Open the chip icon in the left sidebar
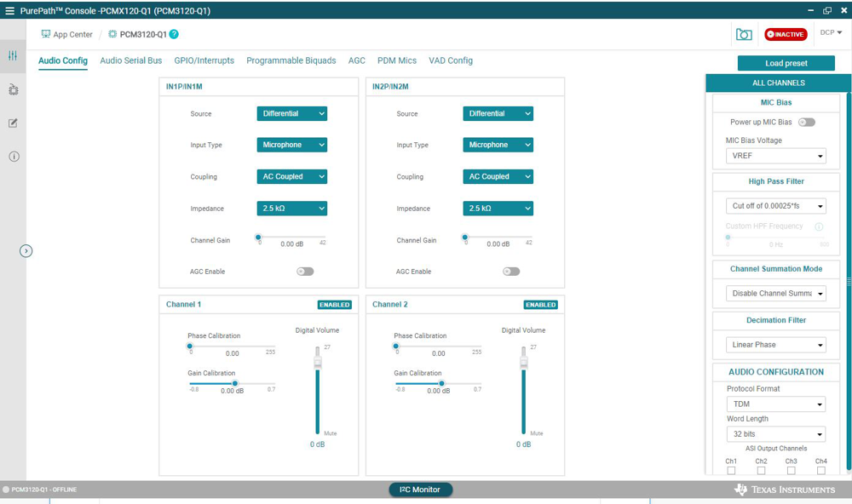The image size is (852, 504). 13,89
